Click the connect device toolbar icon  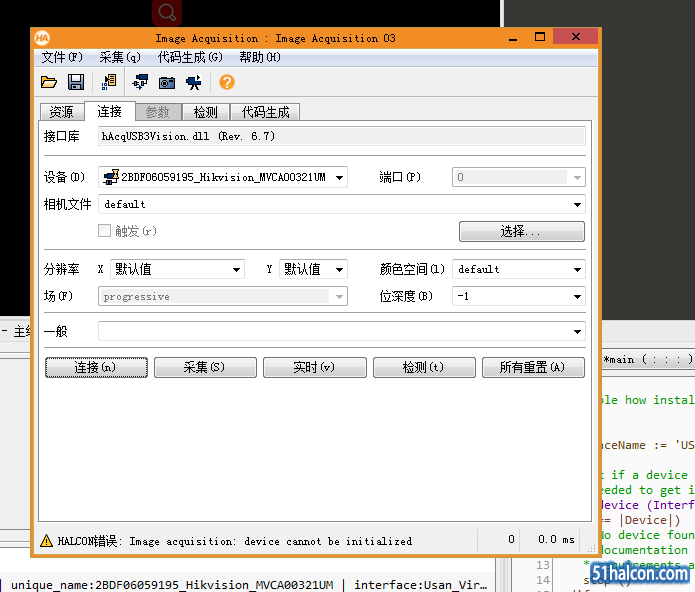(x=140, y=82)
